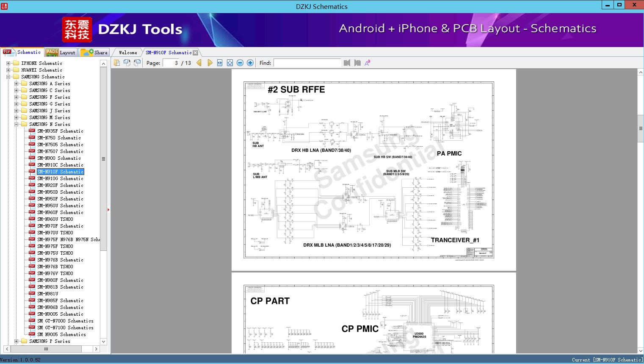
Task: Click the PDF icon of SM-N900 Schematic
Action: 32,158
